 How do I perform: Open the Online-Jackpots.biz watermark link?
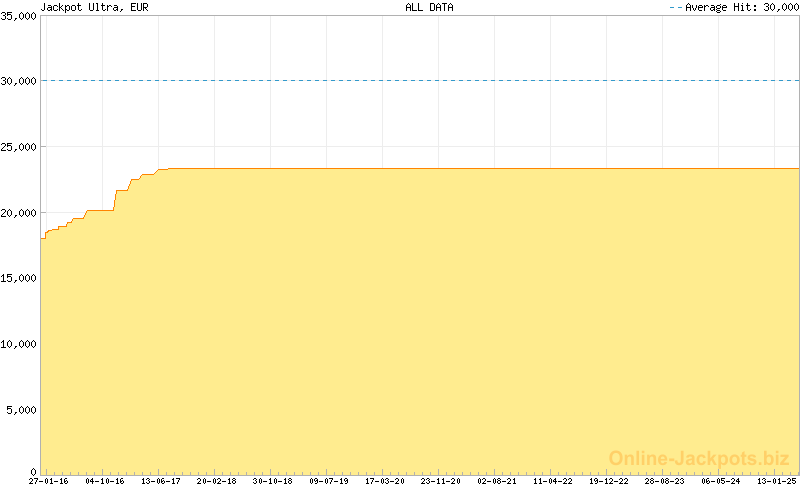(x=699, y=458)
